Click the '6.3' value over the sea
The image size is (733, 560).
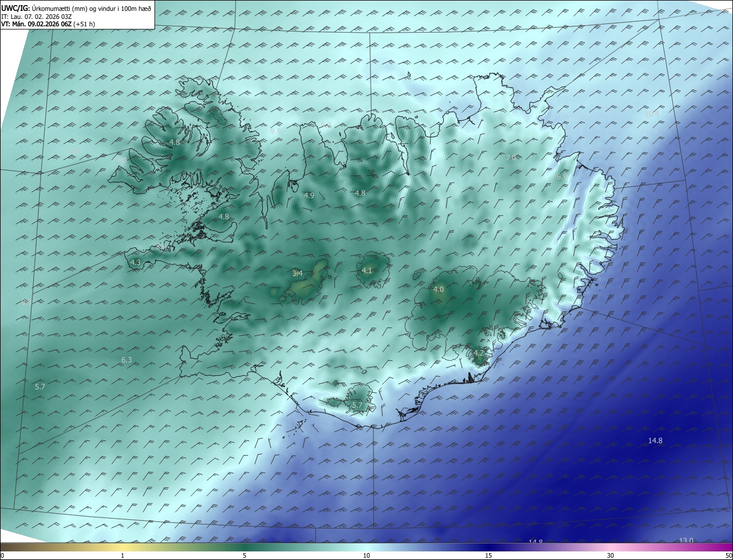pos(127,360)
